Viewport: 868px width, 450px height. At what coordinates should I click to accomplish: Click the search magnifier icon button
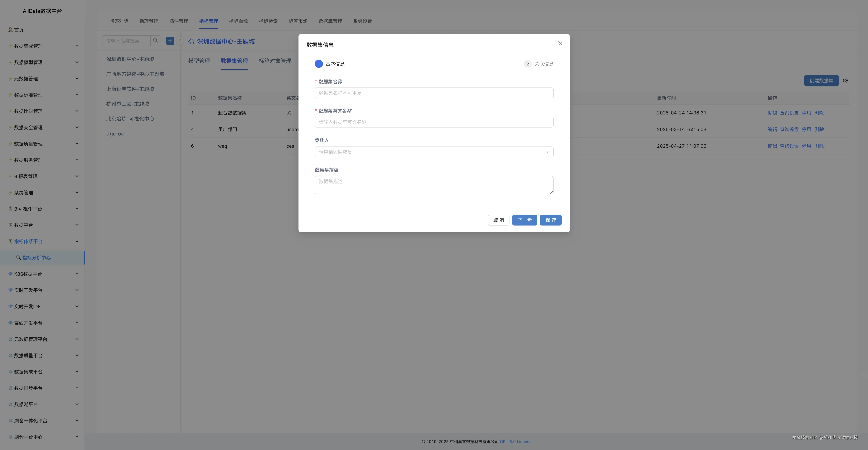click(155, 41)
